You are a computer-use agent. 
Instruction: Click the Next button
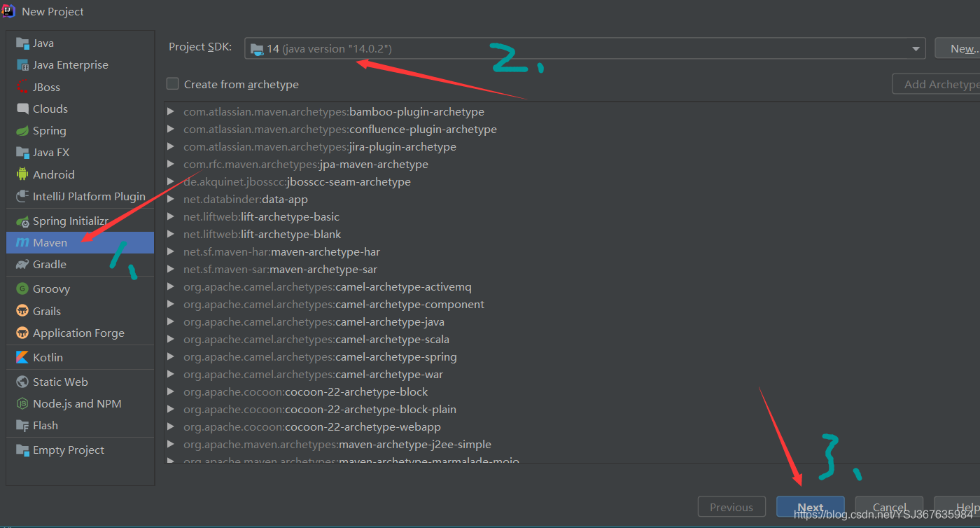point(810,507)
